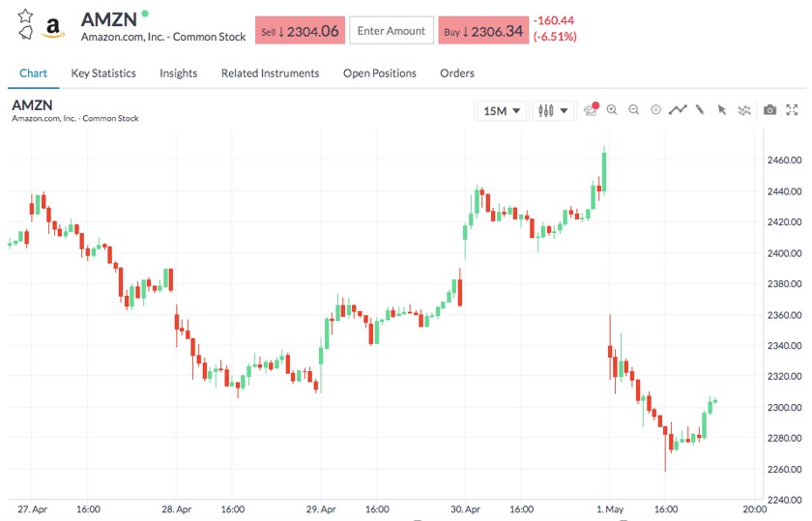Click the 2460.00 price axis label

click(x=784, y=160)
